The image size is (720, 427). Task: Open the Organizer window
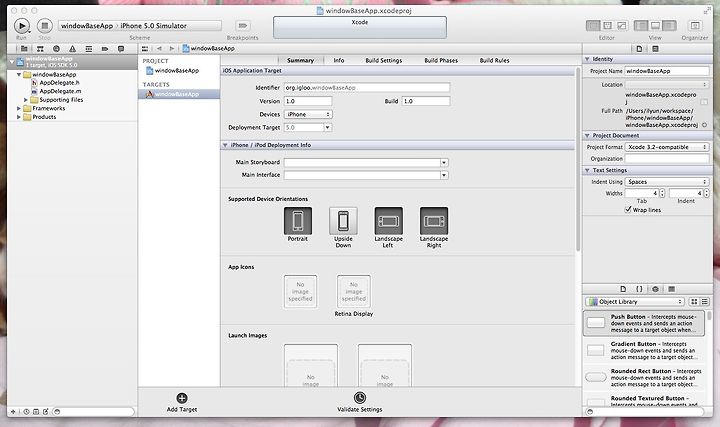[695, 26]
